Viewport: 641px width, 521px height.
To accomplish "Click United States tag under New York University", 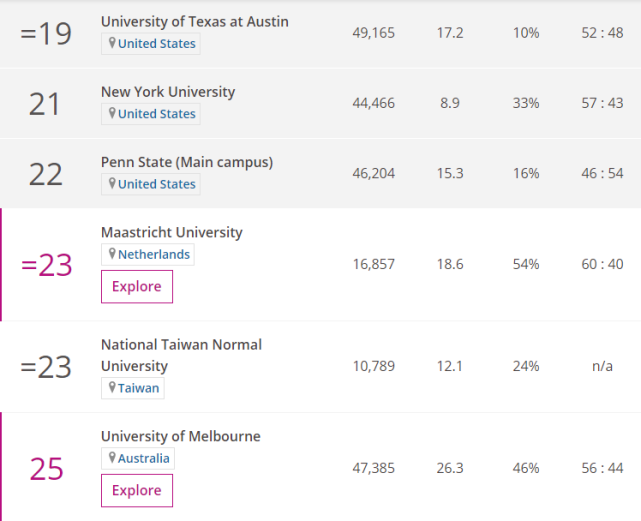I will (x=156, y=114).
